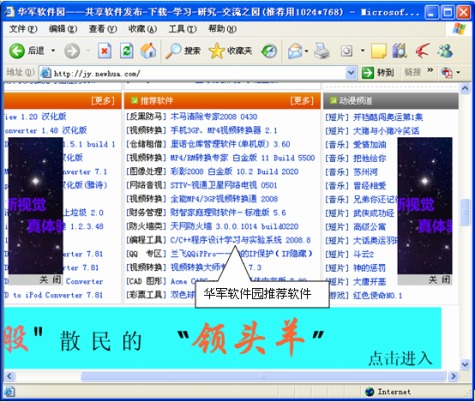
Task: Go to Home page icon
Action: [x=149, y=51]
